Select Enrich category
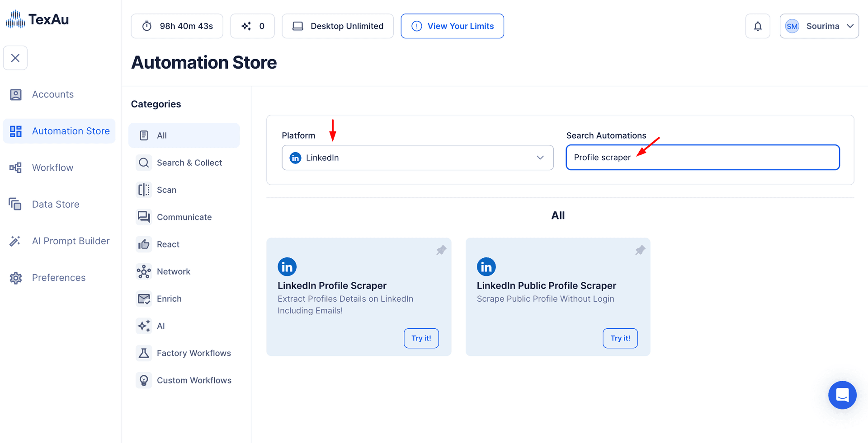The height and width of the screenshot is (443, 868). point(184,298)
